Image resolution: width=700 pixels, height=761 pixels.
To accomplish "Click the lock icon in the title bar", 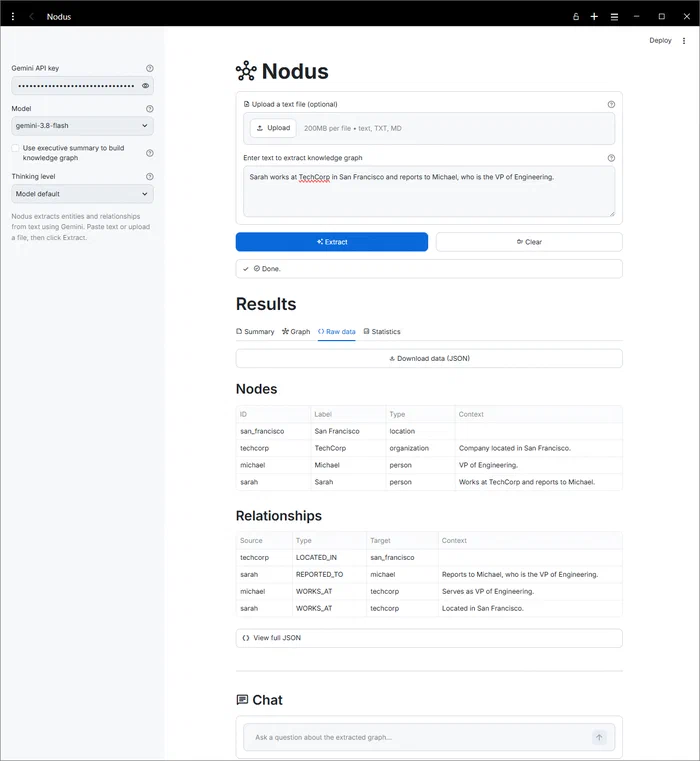I will coord(576,17).
